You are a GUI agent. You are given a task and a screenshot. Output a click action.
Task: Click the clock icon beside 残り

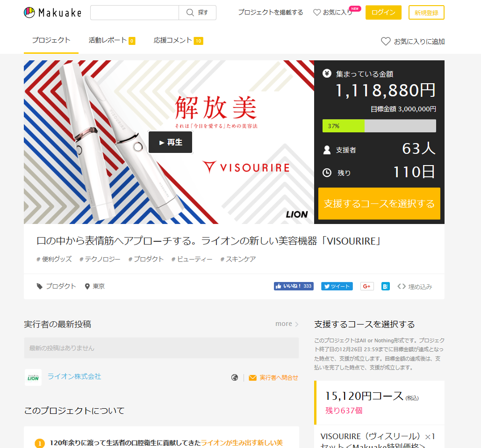(327, 173)
